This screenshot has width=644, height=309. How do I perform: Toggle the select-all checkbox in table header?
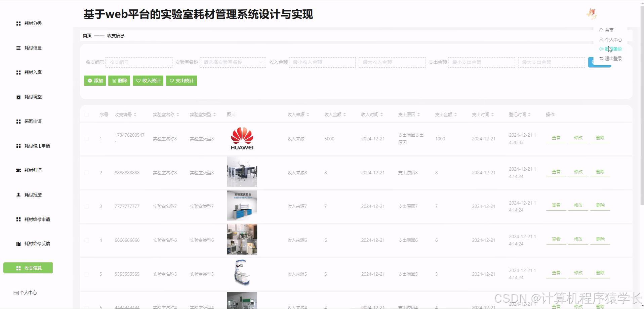[x=86, y=114]
